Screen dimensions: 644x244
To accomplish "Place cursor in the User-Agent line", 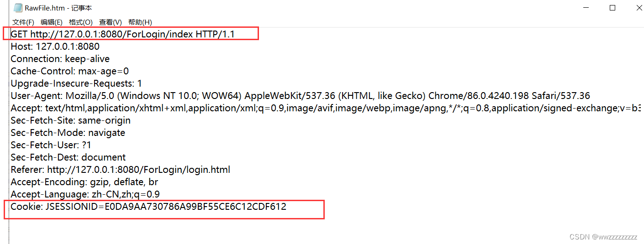I will [300, 96].
